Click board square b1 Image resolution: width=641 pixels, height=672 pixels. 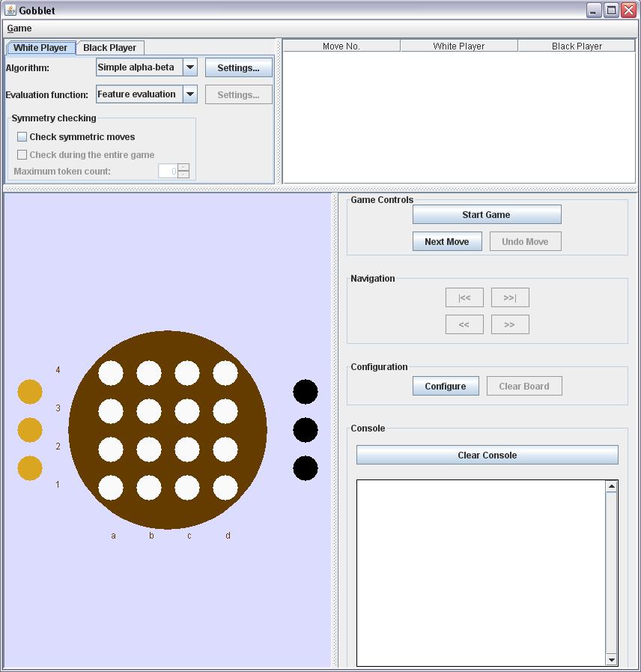(149, 488)
